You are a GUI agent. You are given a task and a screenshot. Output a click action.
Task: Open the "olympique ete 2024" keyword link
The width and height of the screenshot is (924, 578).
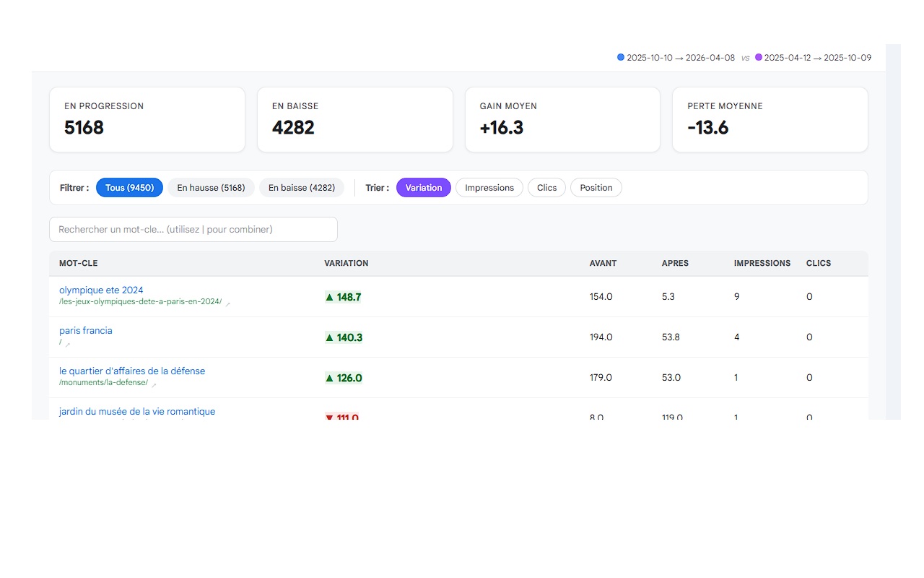click(101, 290)
